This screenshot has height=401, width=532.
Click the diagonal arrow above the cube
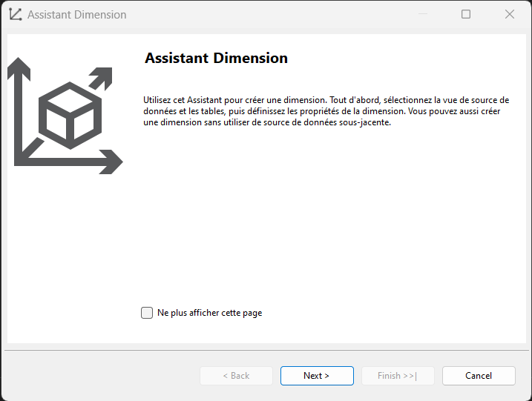pos(101,79)
